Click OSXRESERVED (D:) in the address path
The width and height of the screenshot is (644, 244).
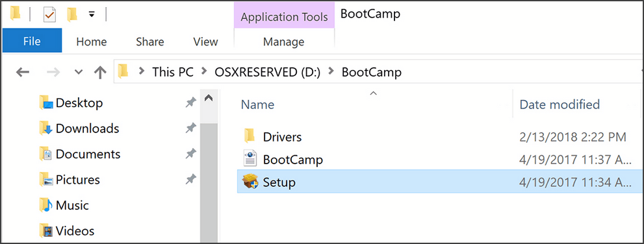coord(268,72)
